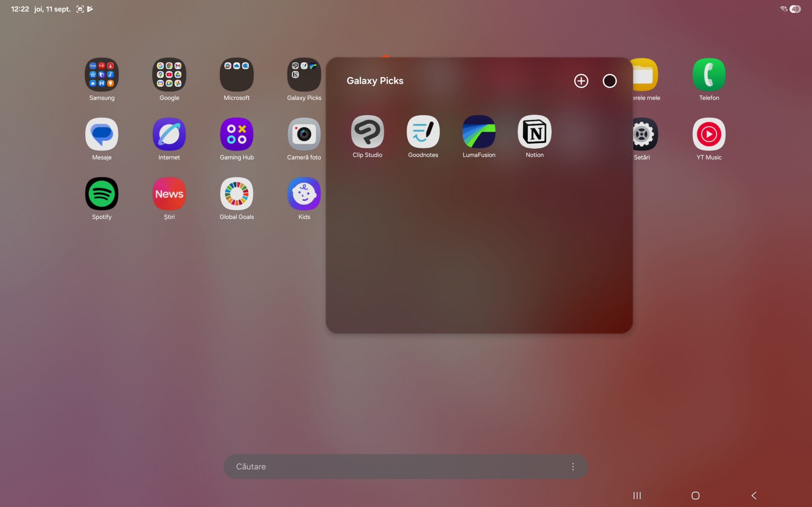Open the folder color picker circle

609,81
